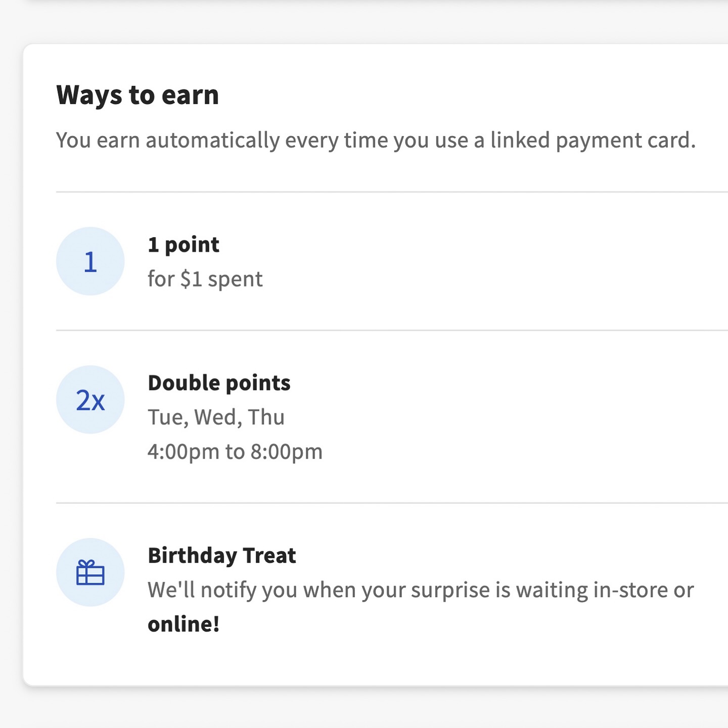Click the divider above the Birthday Treat row
Viewport: 728px width, 728px height.
pos(392,503)
